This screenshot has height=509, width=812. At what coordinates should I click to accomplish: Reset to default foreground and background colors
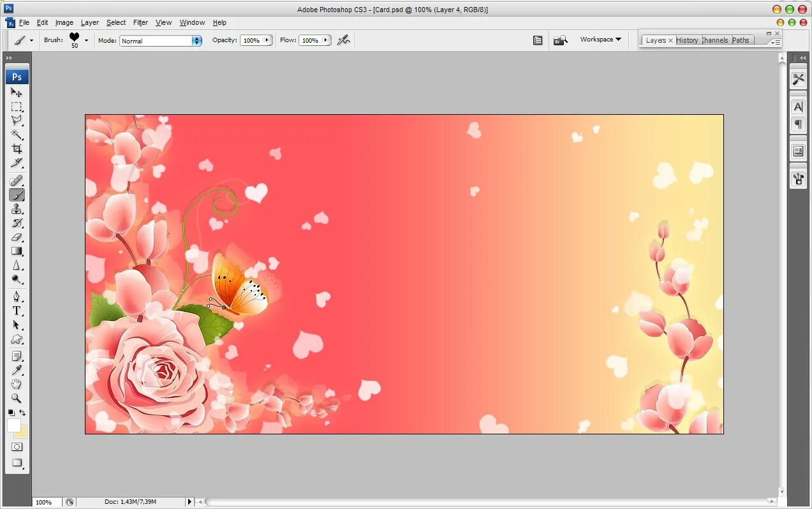pos(11,413)
